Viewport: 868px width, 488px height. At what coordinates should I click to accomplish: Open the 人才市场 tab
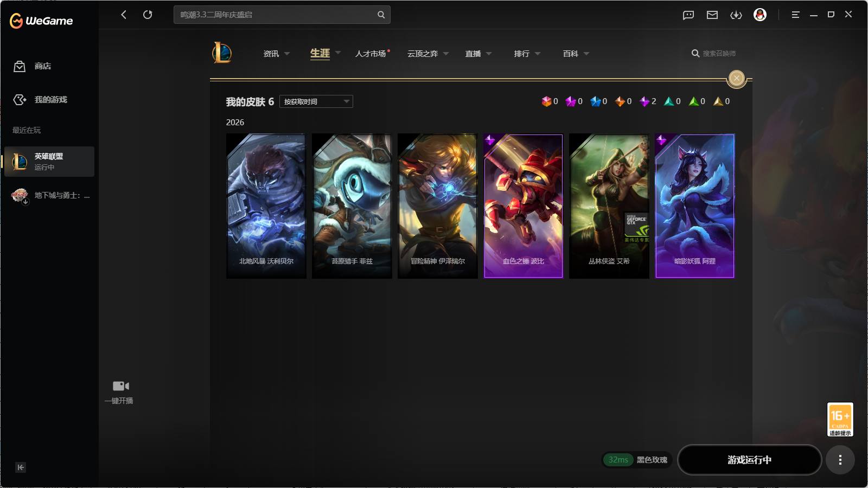click(371, 54)
